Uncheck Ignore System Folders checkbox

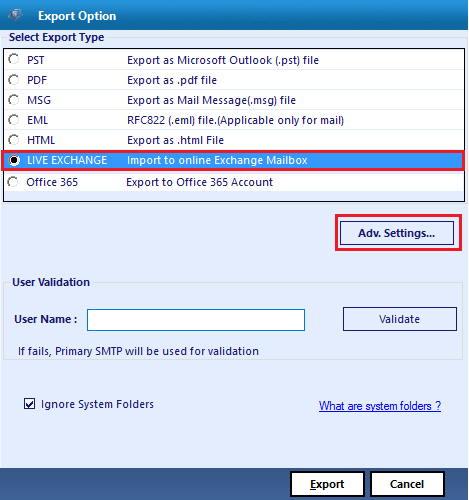click(x=29, y=404)
